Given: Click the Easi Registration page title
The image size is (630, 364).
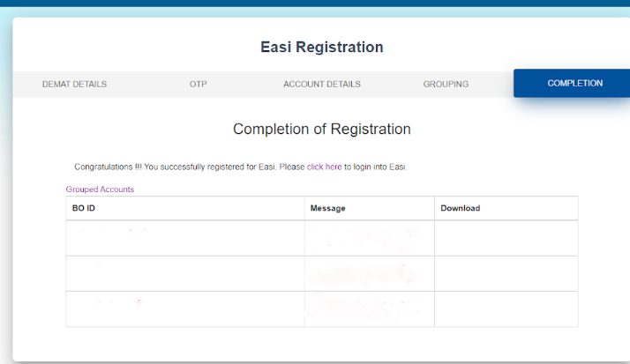Looking at the screenshot, I should [x=322, y=47].
